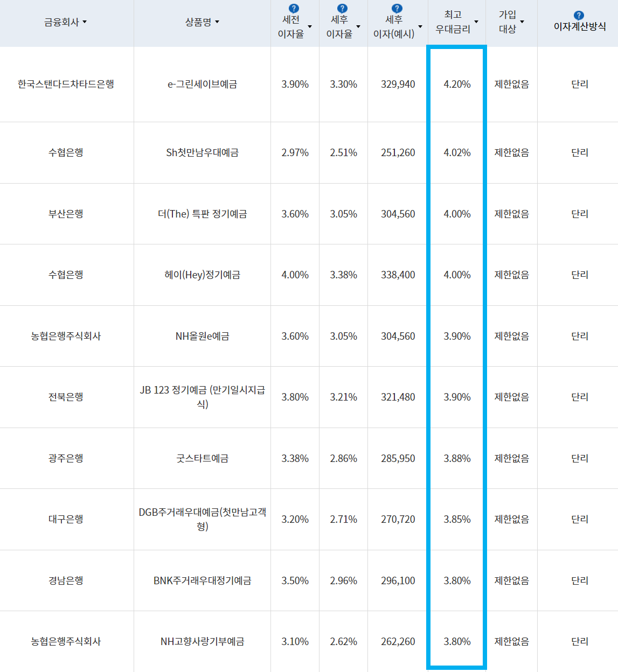Click 2.62% after-tax rate value
The width and height of the screenshot is (618, 672).
[x=343, y=641]
